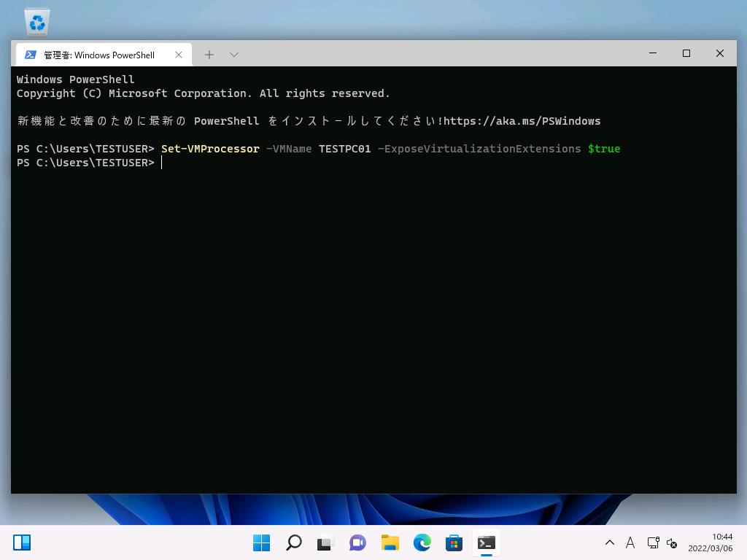747x560 pixels.
Task: Close the Windows PowerShell tab
Action: (179, 55)
